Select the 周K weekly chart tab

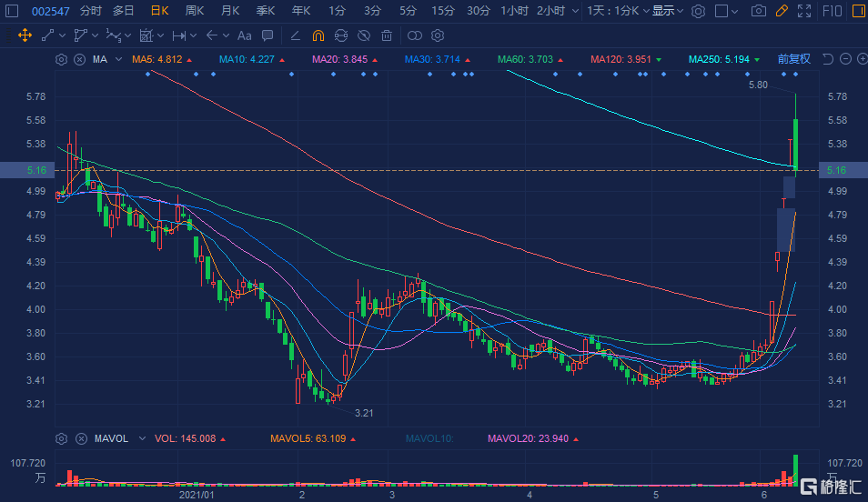[195, 11]
